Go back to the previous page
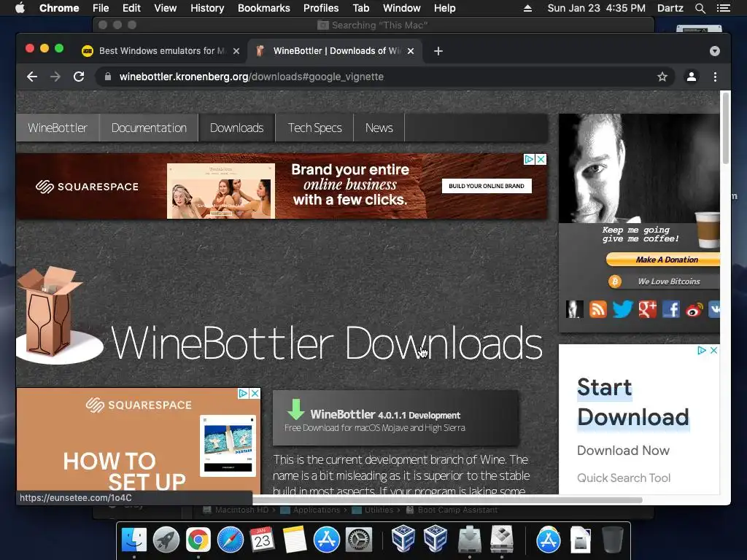 pos(32,77)
